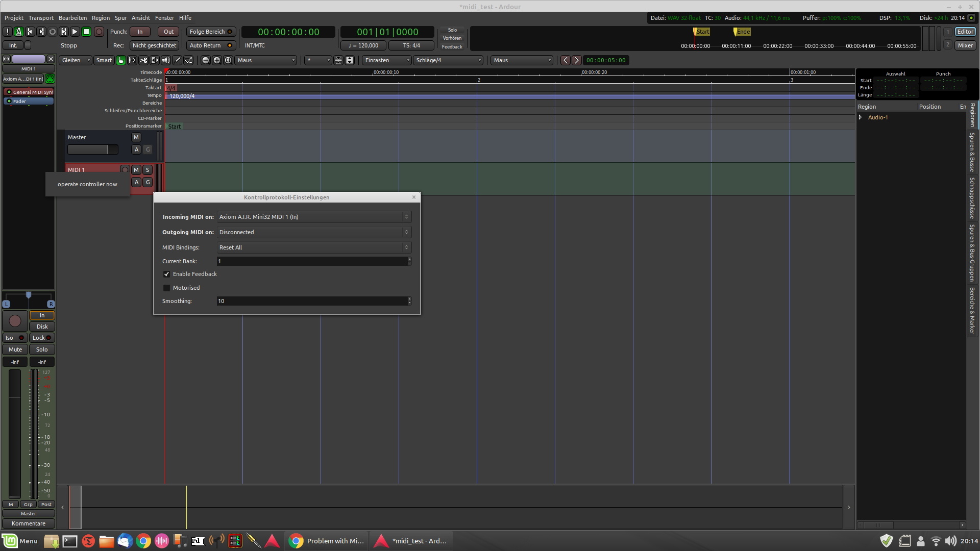The width and height of the screenshot is (980, 551).
Task: Uncheck Enable Feedback checkbox
Action: (x=167, y=274)
